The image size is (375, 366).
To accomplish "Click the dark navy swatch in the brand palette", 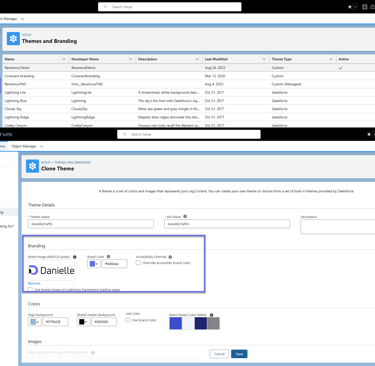I will point(201,323).
